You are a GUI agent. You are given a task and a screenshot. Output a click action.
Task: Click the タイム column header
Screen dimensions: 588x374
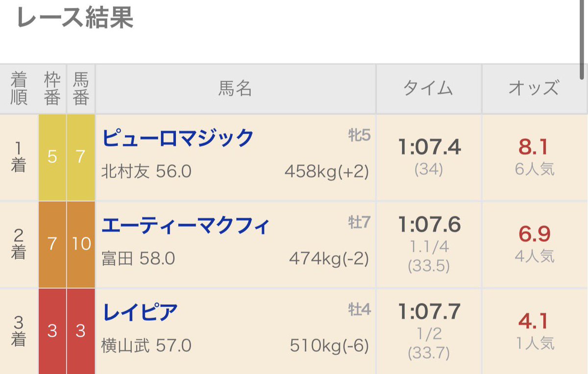tap(428, 89)
